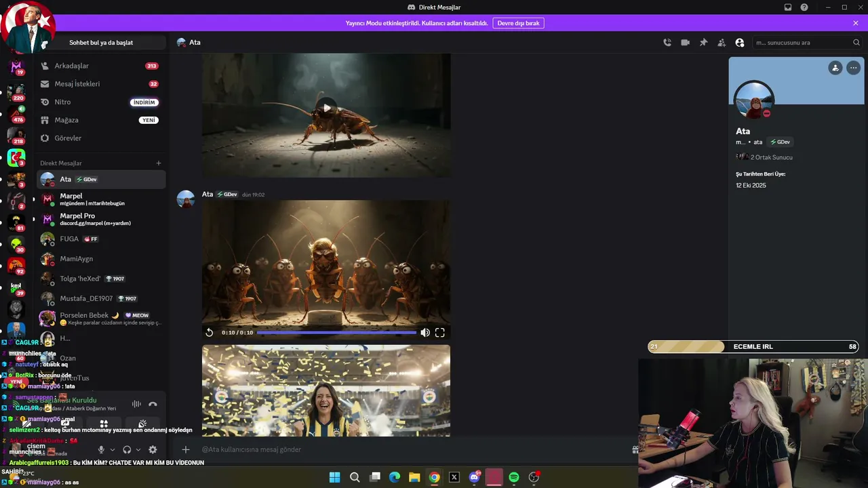868x488 pixels.
Task: Open pinned messages with the pin icon
Action: [704, 43]
